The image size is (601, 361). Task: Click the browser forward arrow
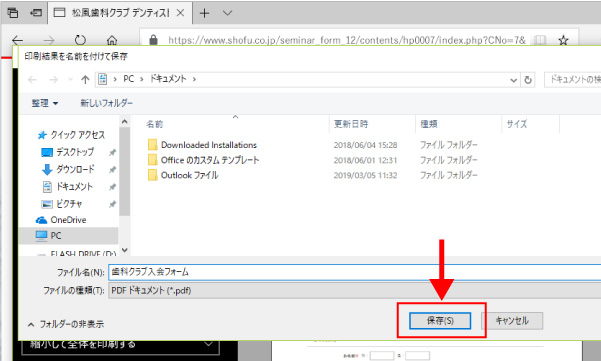(x=49, y=40)
